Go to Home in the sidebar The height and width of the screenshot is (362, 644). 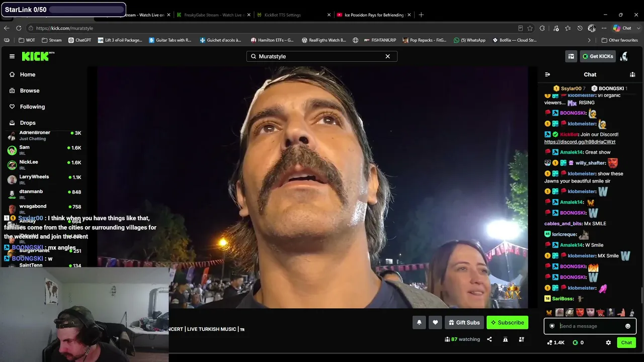pos(28,74)
